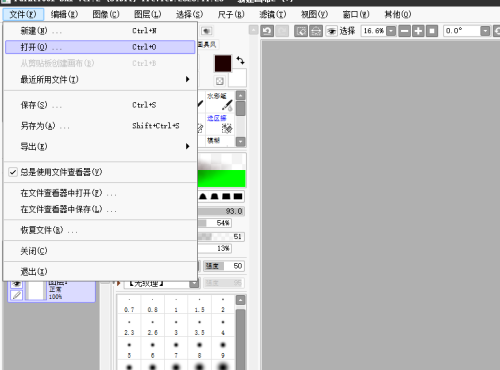Click the 54% minimum size slider
Screen dimensions: 500x370
click(x=215, y=223)
